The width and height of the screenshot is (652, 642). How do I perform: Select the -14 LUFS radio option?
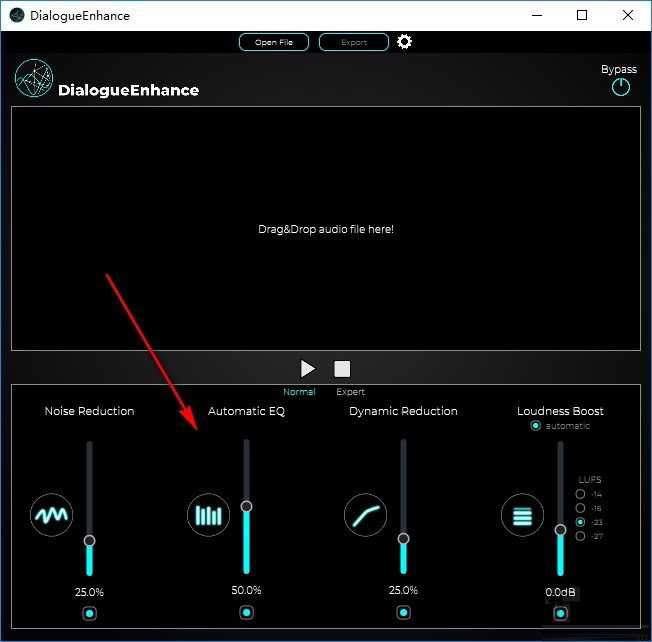point(581,494)
